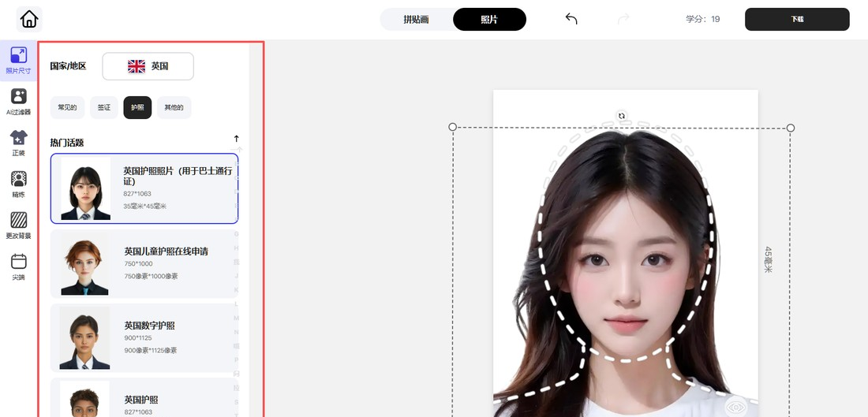Open the 正装 formal wear tool

(18, 143)
